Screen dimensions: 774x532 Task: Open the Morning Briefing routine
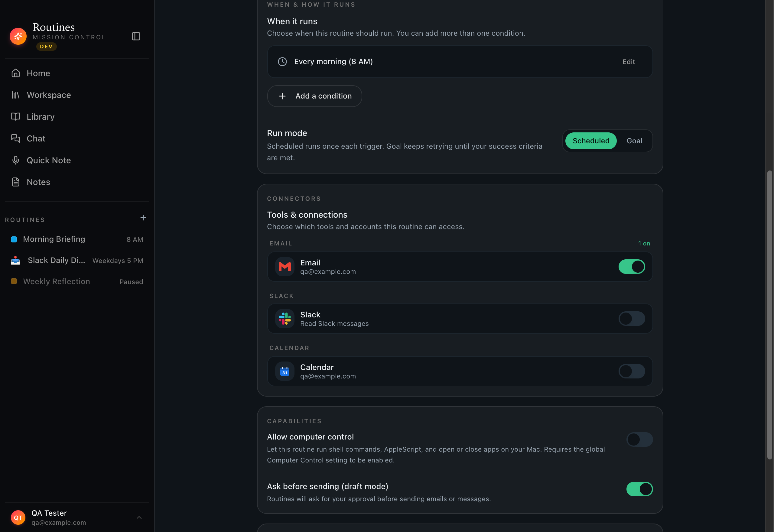point(77,239)
